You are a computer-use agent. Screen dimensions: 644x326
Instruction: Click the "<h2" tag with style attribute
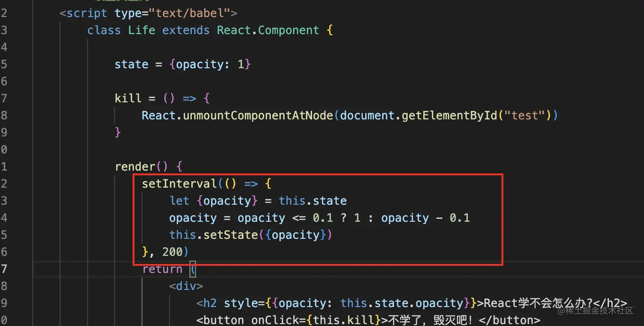(x=207, y=303)
